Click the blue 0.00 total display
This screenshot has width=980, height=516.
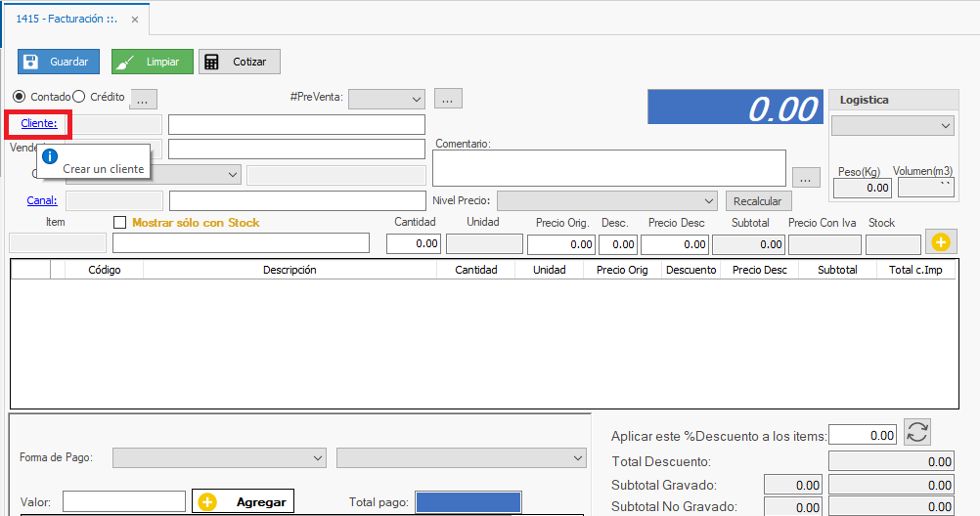click(x=735, y=107)
